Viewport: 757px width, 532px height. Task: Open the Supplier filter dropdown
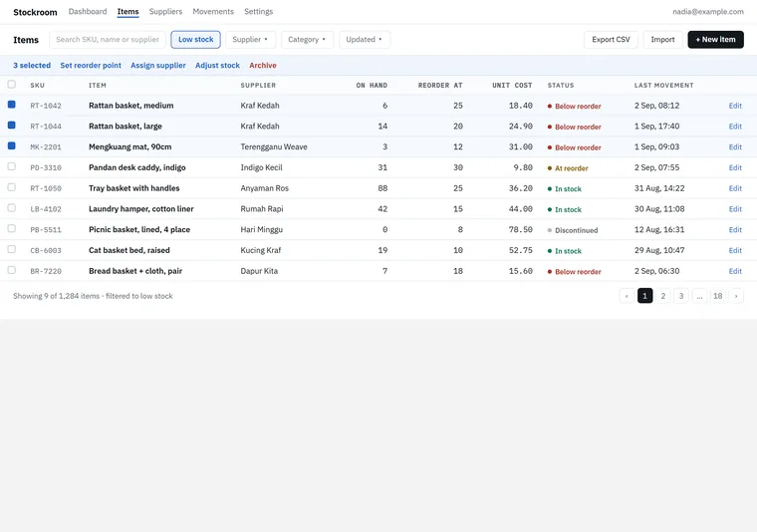[250, 40]
